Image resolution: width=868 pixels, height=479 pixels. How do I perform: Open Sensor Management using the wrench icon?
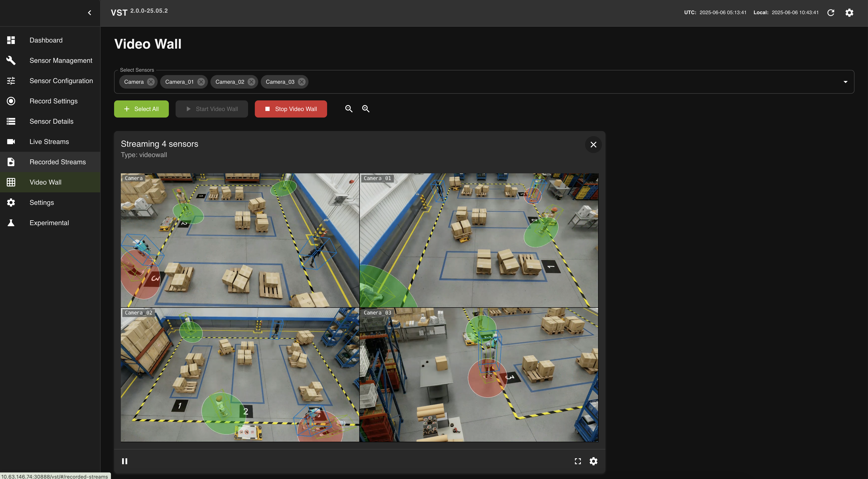pyautogui.click(x=11, y=60)
